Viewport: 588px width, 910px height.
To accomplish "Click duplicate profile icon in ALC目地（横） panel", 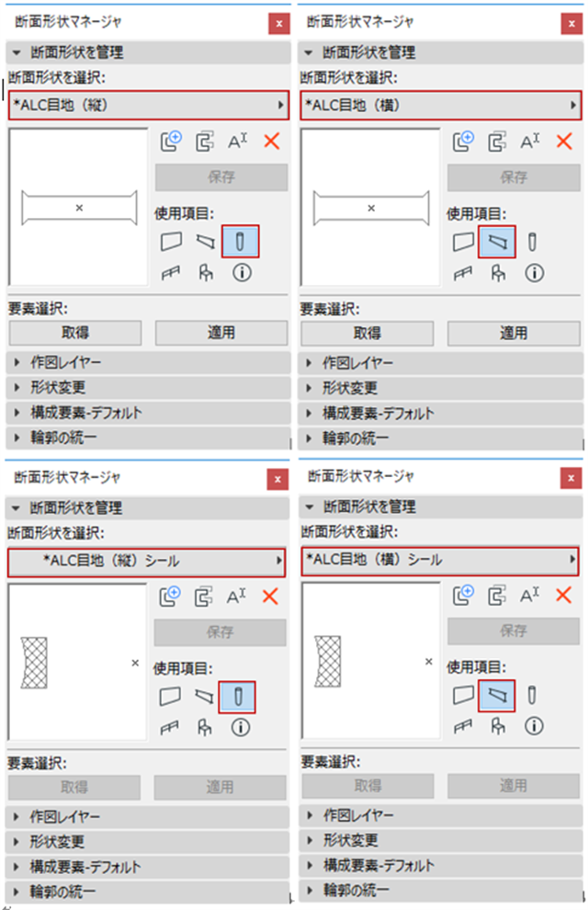I will (498, 142).
